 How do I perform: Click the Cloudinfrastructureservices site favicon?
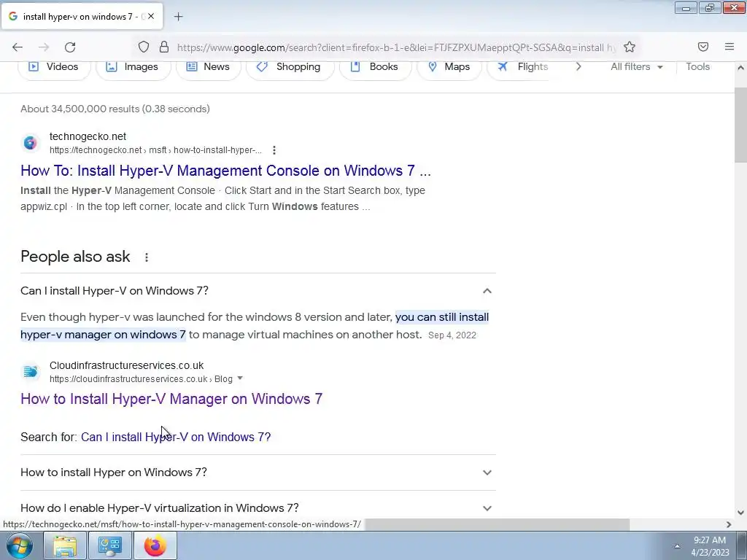point(30,371)
